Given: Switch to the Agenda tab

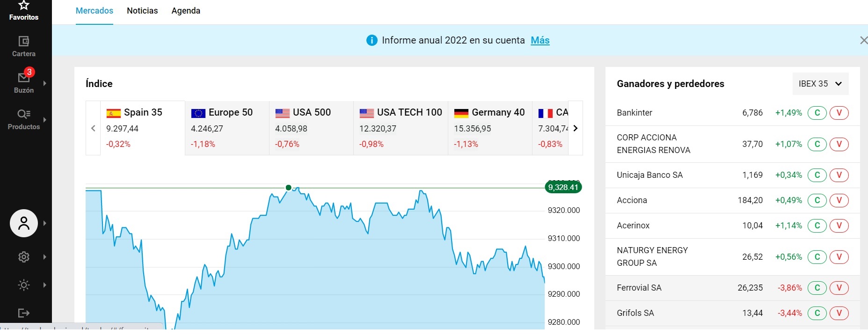Looking at the screenshot, I should click(x=186, y=11).
